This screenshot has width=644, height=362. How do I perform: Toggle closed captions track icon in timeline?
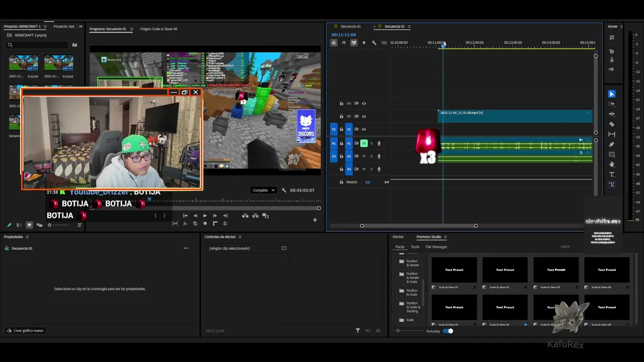point(384,43)
